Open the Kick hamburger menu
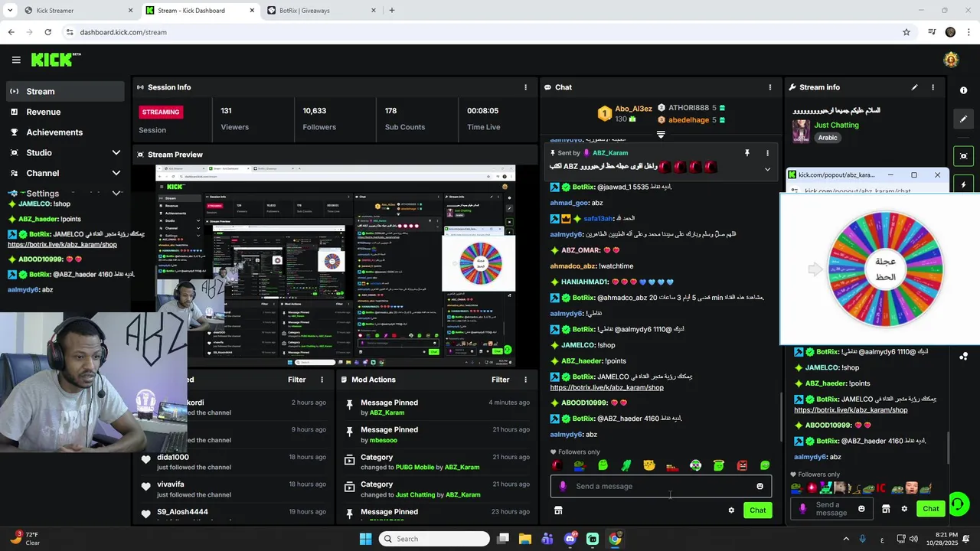 (x=16, y=60)
